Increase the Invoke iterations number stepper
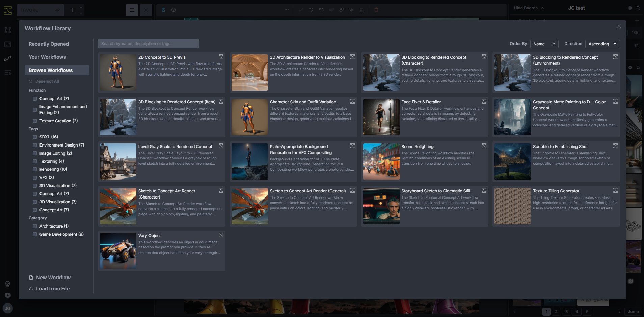Screen dimensions: 644x317 (x=81, y=7)
